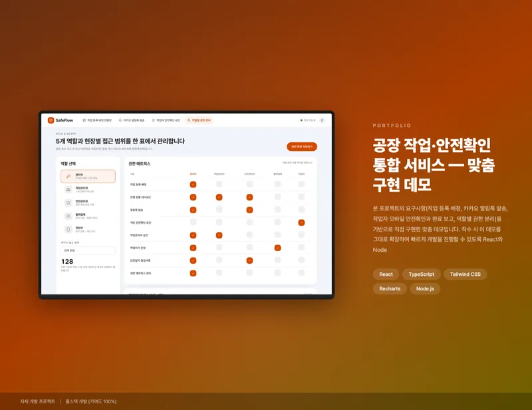Image resolution: width=532 pixels, height=410 pixels.
Task: Click the 작업자 role phone icon
Action: click(x=68, y=229)
